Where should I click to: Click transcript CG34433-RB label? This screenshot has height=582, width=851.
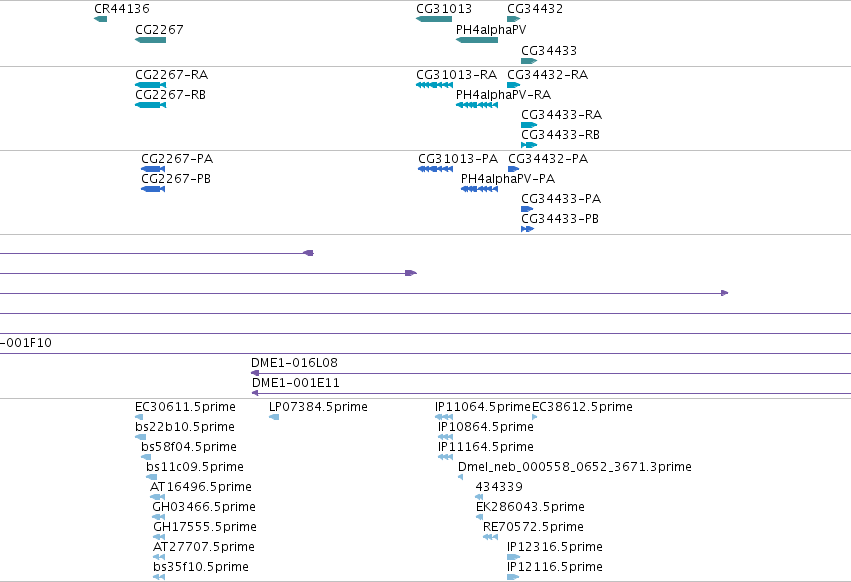[x=560, y=135]
